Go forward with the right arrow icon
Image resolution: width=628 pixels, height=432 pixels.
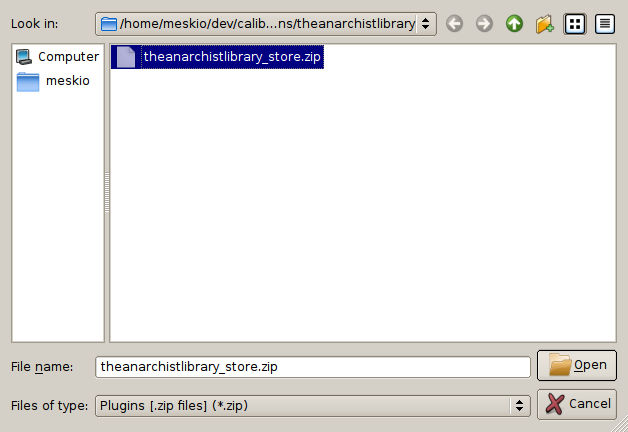tap(484, 24)
